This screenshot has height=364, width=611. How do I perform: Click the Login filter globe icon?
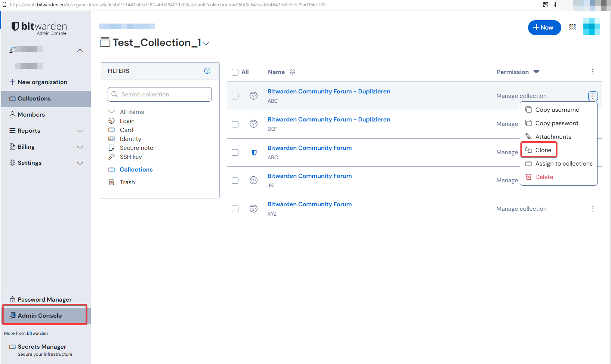tap(111, 121)
